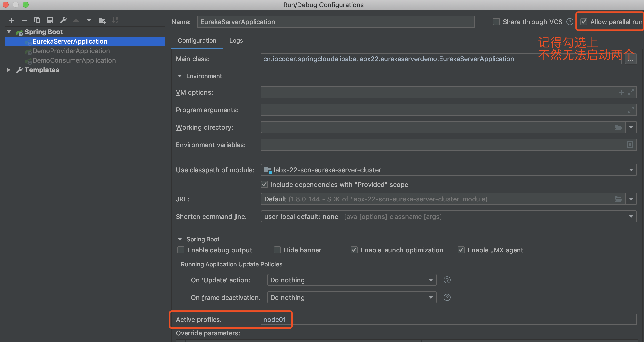Click the Remove Configuration minus icon
Viewport: 644px width, 342px height.
click(24, 20)
